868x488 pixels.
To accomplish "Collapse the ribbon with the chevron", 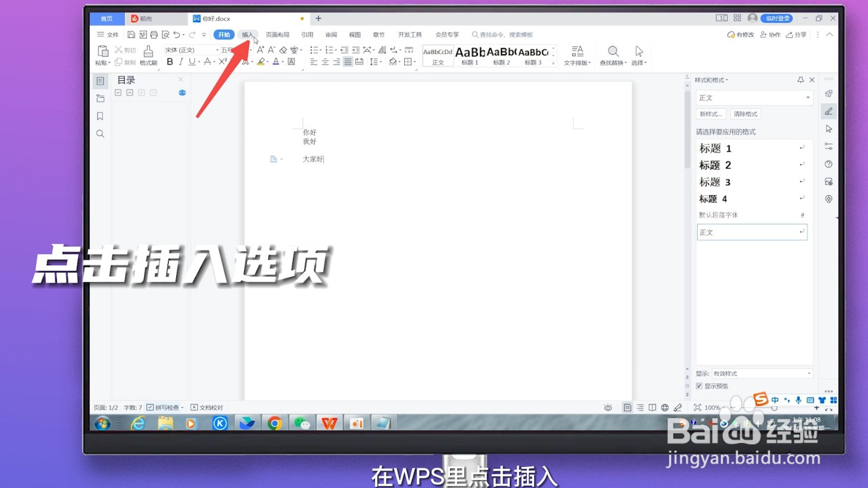I will [x=829, y=35].
